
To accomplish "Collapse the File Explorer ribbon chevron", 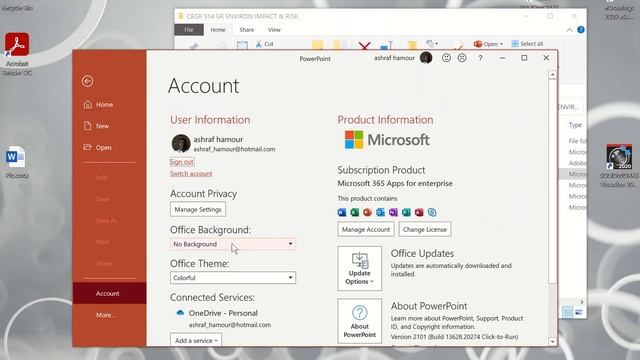I will click(569, 30).
